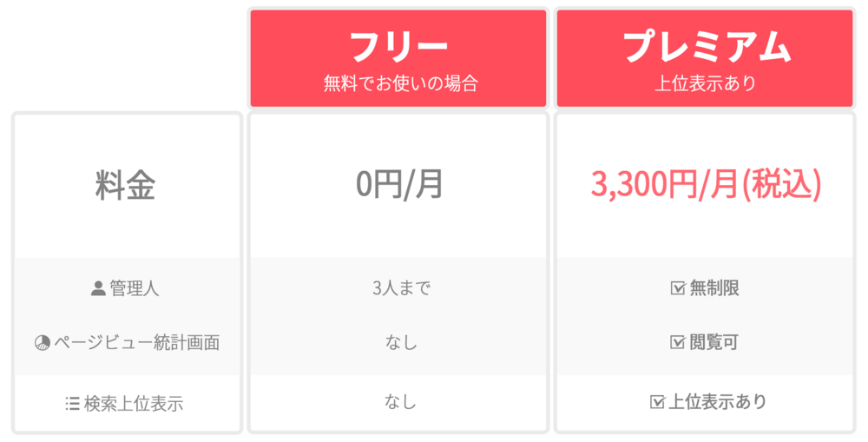Select the プレミアム plan header

pyautogui.click(x=705, y=47)
